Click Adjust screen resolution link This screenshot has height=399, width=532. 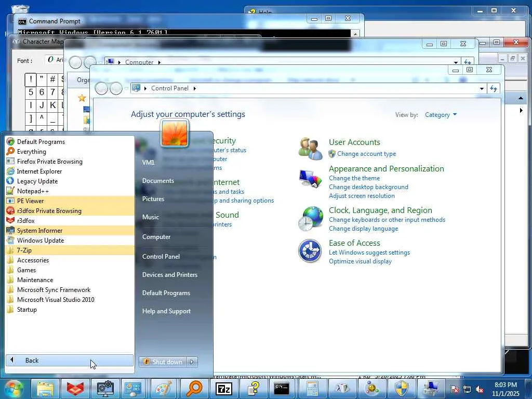pyautogui.click(x=362, y=196)
